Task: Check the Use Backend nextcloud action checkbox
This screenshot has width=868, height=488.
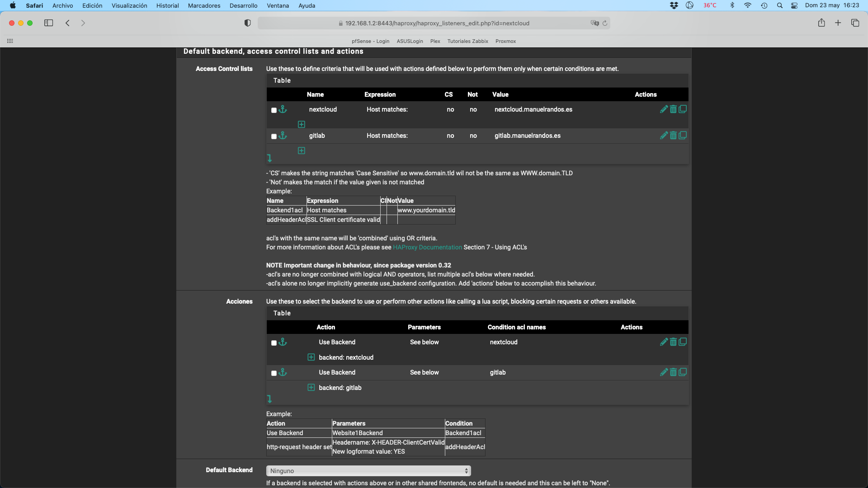Action: point(274,343)
